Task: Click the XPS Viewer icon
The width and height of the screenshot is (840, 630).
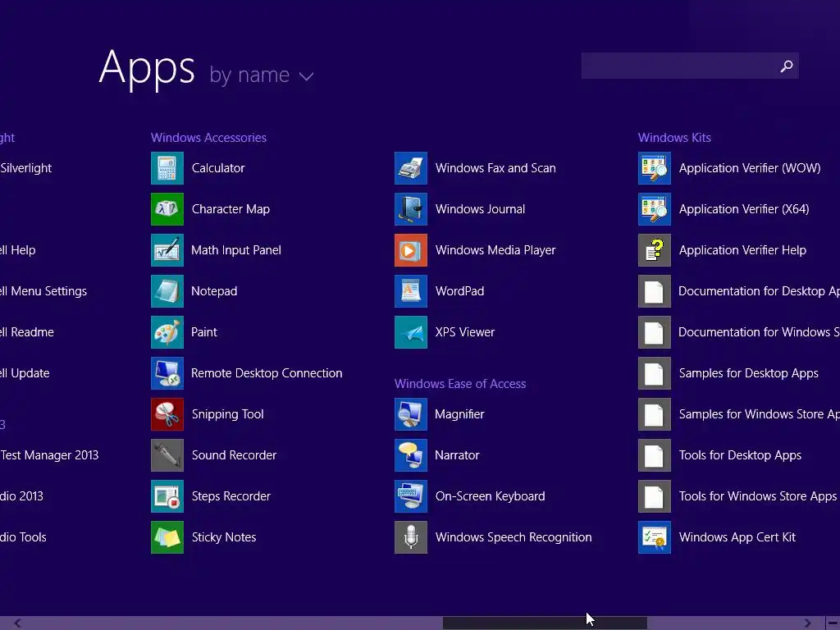Action: 411,332
